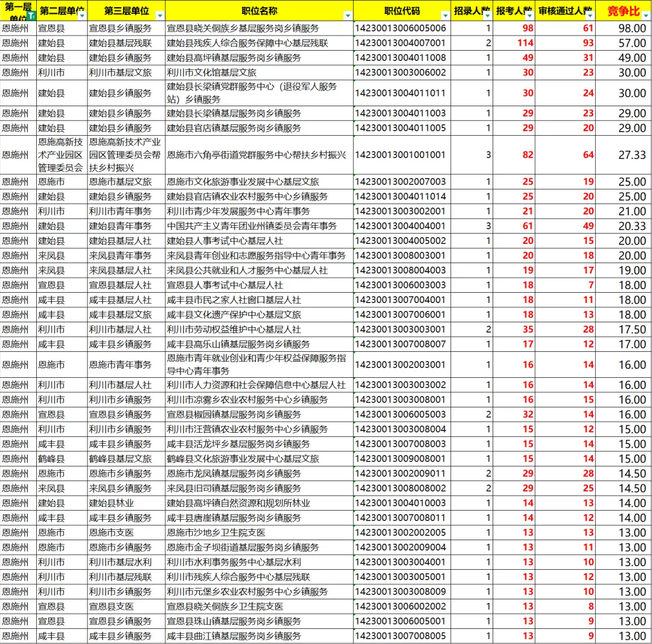This screenshot has height=644, width=652.
Task: Select cell 咸丰县文化遗产保护中心基层文旅
Action: point(259,314)
